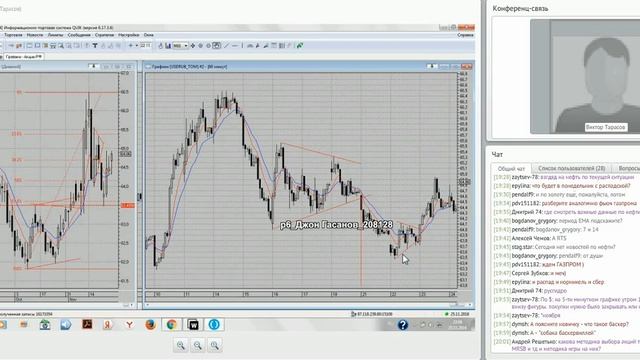This screenshot has width=640, height=360.
Task: Click the third zoom magnifier below the screen
Action: [x=215, y=345]
